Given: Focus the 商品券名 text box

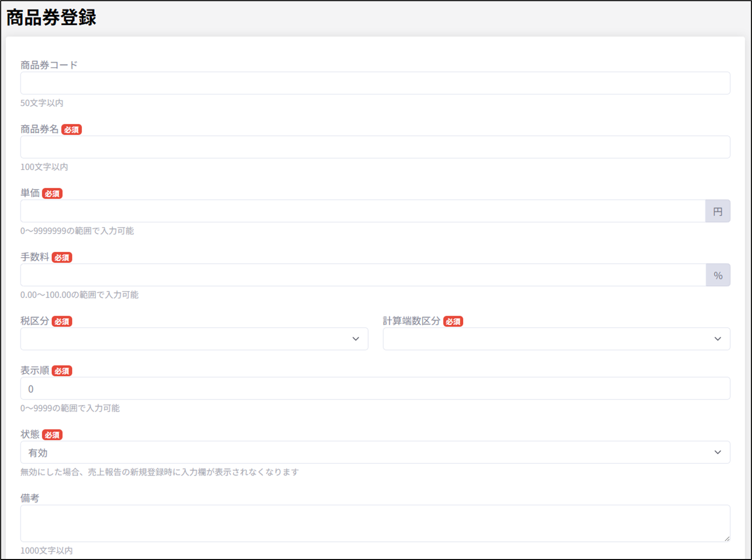Looking at the screenshot, I should (x=375, y=147).
